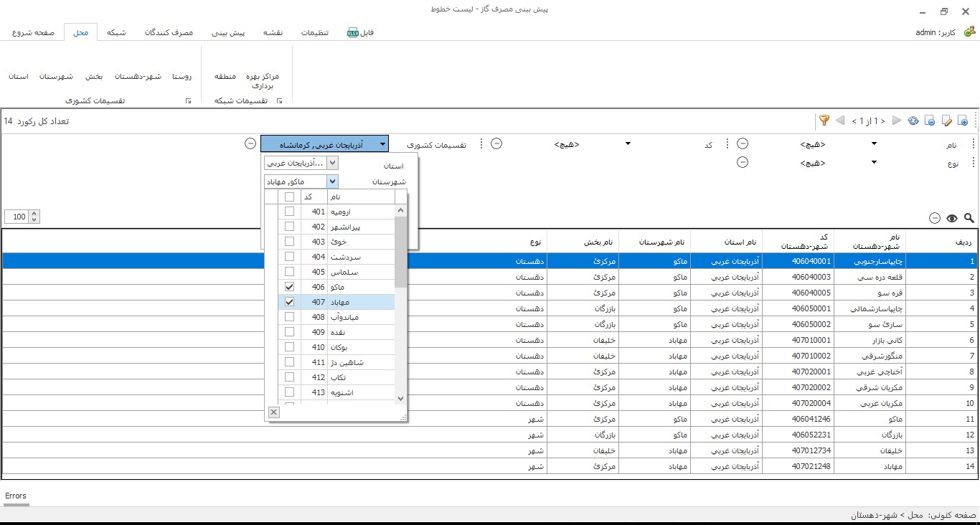Go to next page arrow

(x=896, y=120)
